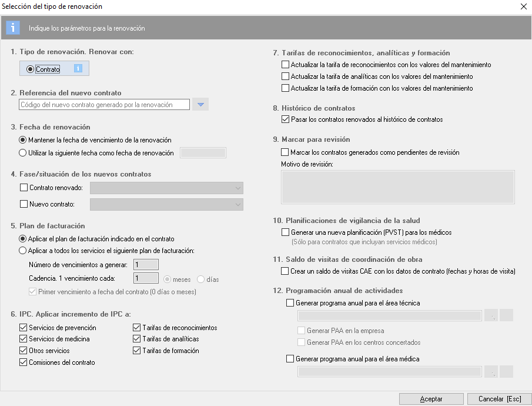
Task: Expand the Nuevo contrato phase combo box
Action: [237, 205]
